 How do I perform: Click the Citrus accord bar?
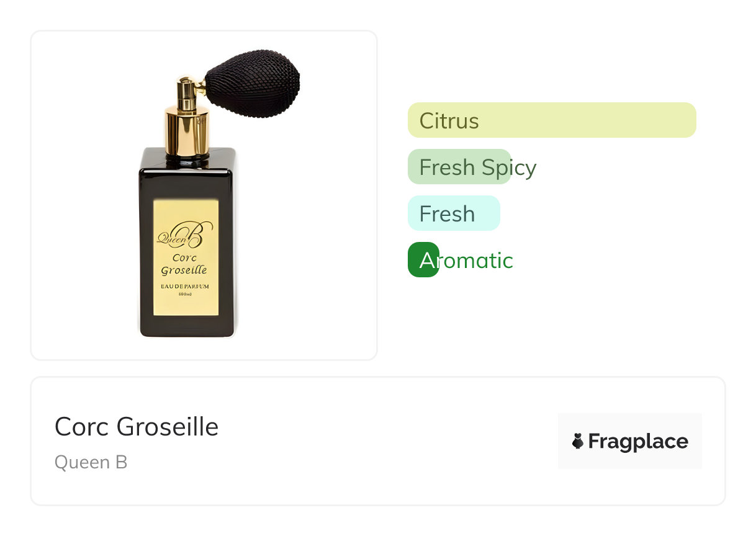(x=551, y=120)
